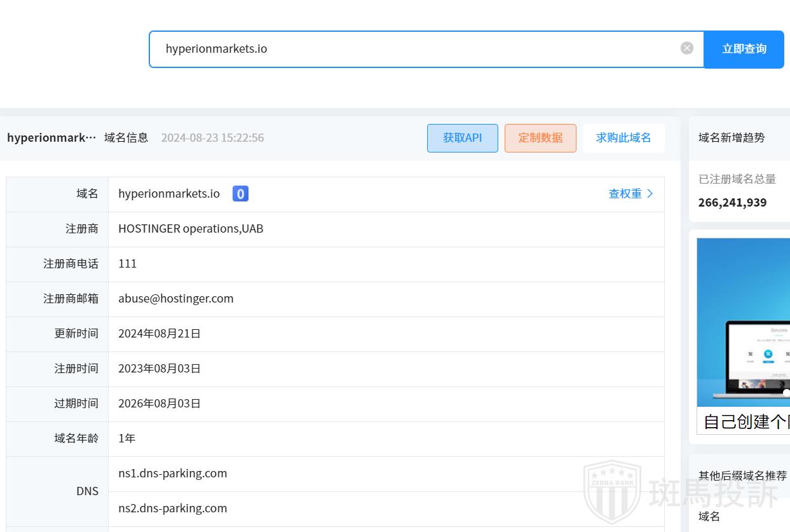Click hyperionmarkets.io in the 域名 row
Viewport: 790px width, 532px height.
tap(169, 194)
